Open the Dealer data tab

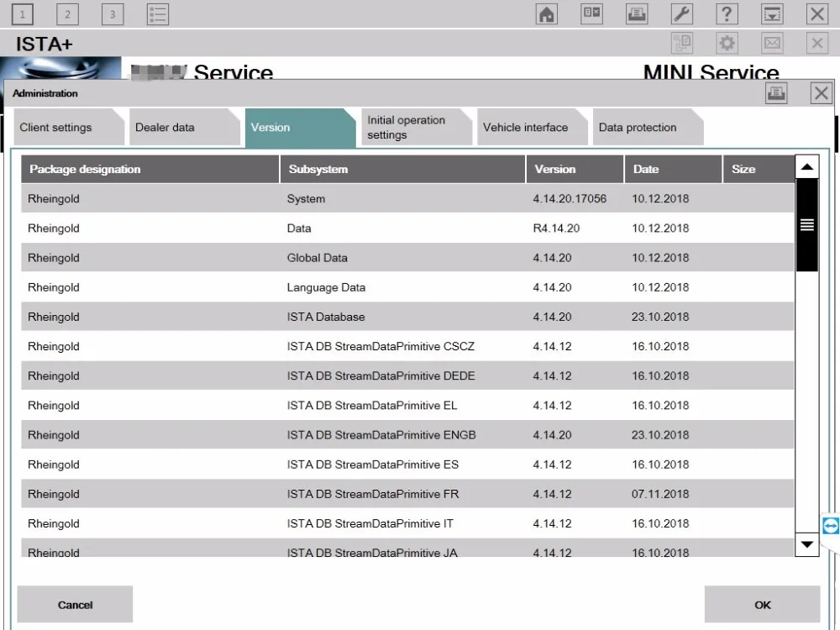184,127
